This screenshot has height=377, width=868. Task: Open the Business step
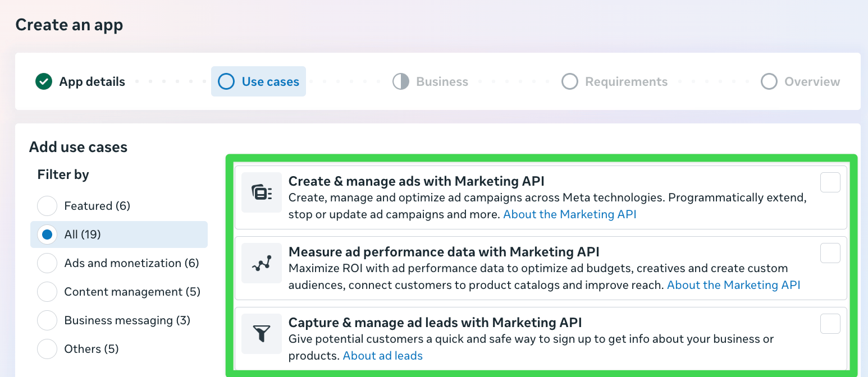point(430,82)
